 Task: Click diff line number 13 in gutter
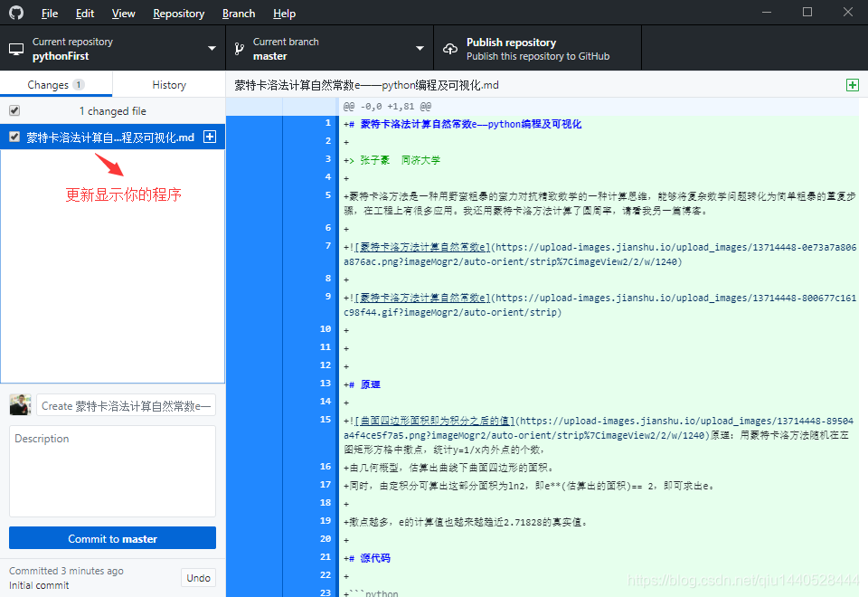[325, 384]
